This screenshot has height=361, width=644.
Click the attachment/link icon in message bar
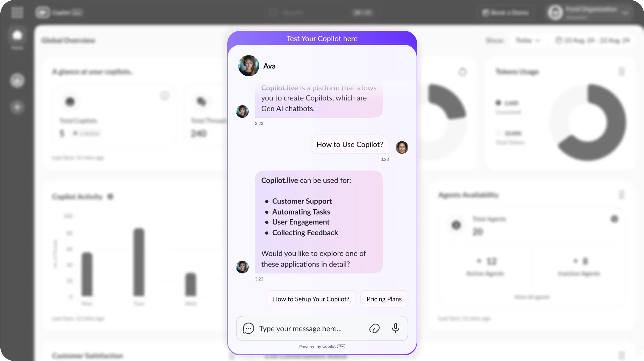pos(374,328)
